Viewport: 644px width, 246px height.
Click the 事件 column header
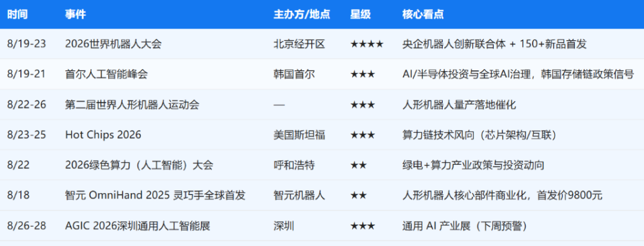[76, 14]
